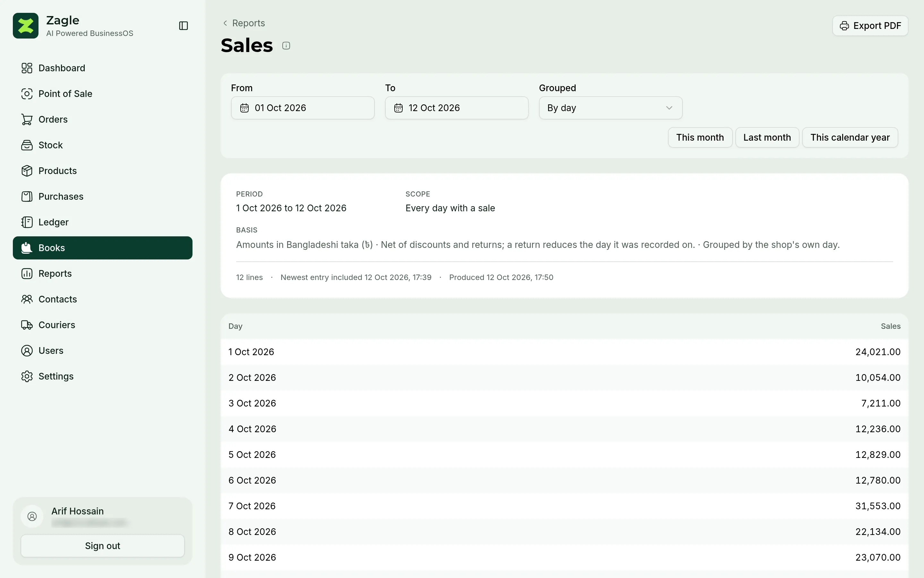Click the Sales column header
The width and height of the screenshot is (924, 578).
pyautogui.click(x=890, y=326)
